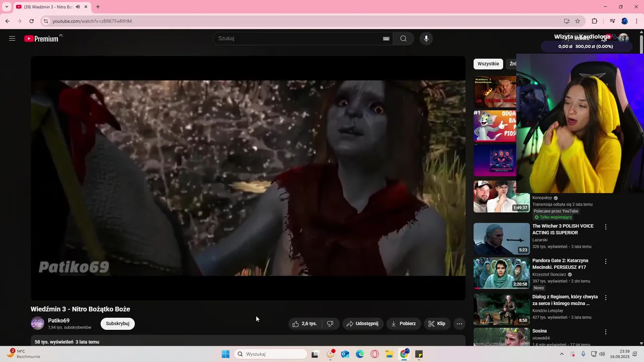Open options menu for Pandora Gate 2 video
This screenshot has width=644, height=362.
pos(606,261)
